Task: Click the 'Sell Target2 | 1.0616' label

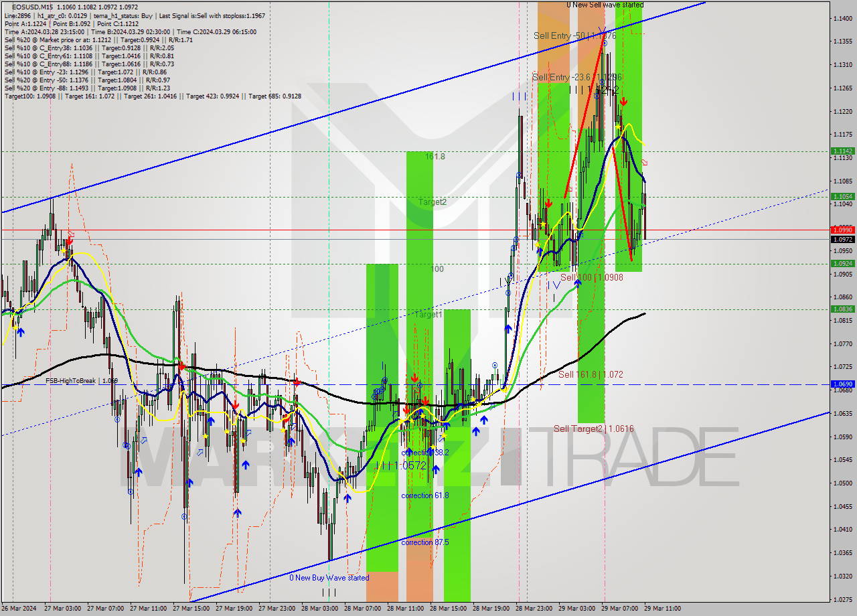Action: (x=594, y=429)
